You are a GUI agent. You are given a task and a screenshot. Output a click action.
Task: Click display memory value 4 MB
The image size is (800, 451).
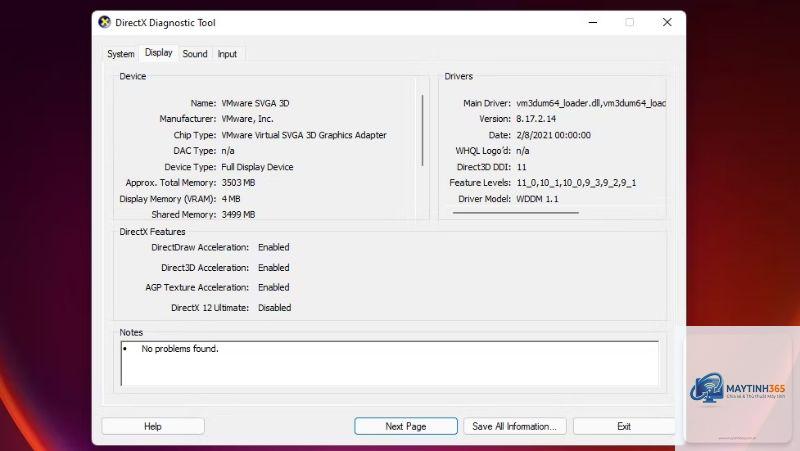click(231, 199)
